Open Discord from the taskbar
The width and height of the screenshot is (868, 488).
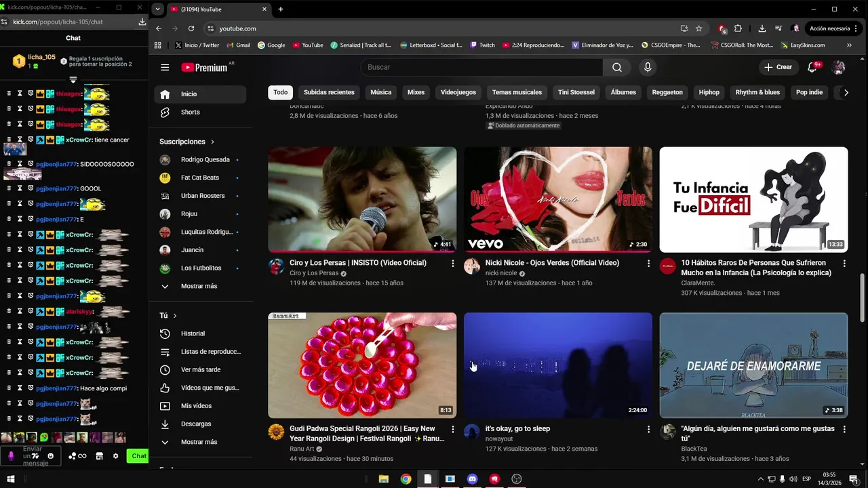pyautogui.click(x=472, y=479)
